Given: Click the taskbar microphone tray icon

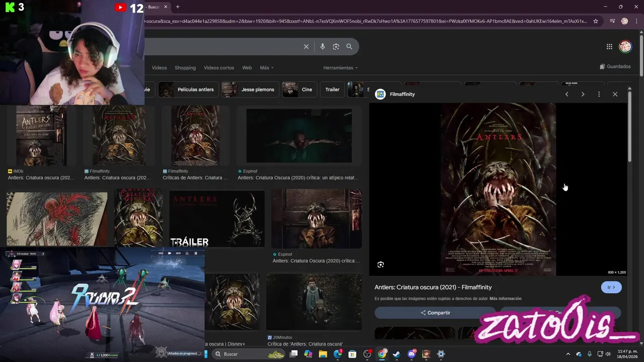Looking at the screenshot, I should pos(590,354).
